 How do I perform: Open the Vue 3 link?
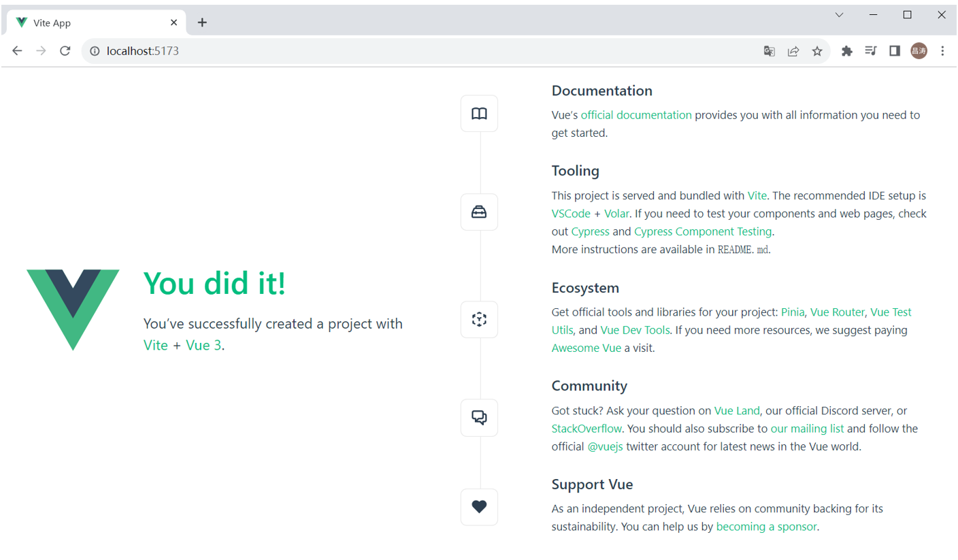click(x=203, y=345)
